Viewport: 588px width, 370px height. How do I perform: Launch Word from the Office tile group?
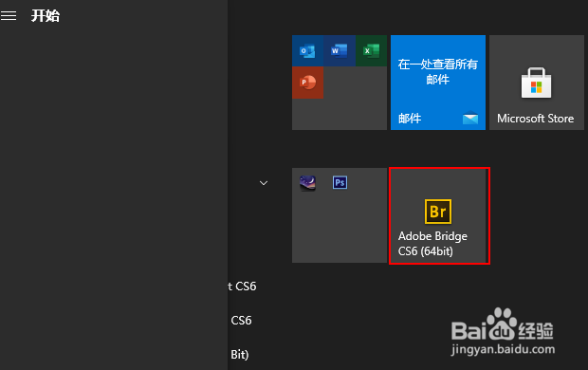(x=340, y=50)
